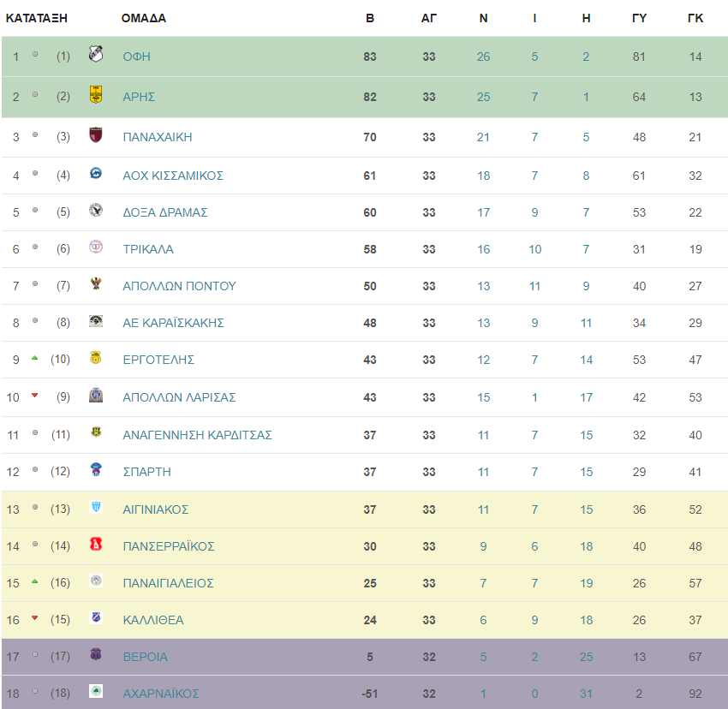Image resolution: width=728 pixels, height=709 pixels.
Task: Select ΟΦΗ wins count 26
Action: (483, 57)
